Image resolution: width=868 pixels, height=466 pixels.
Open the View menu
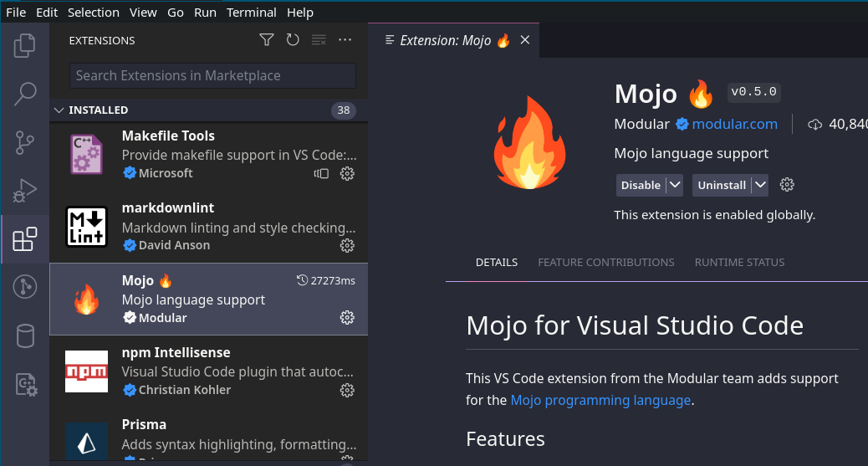(143, 13)
